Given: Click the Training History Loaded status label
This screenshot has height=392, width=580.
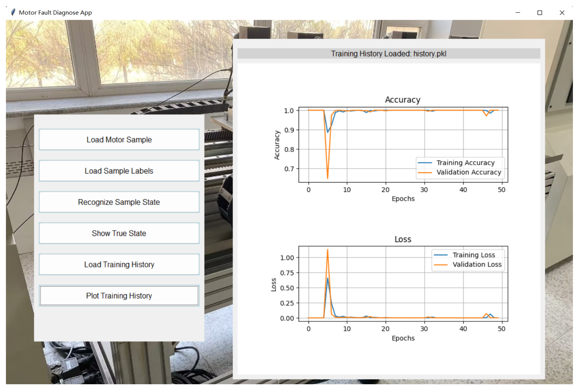Looking at the screenshot, I should pos(389,54).
